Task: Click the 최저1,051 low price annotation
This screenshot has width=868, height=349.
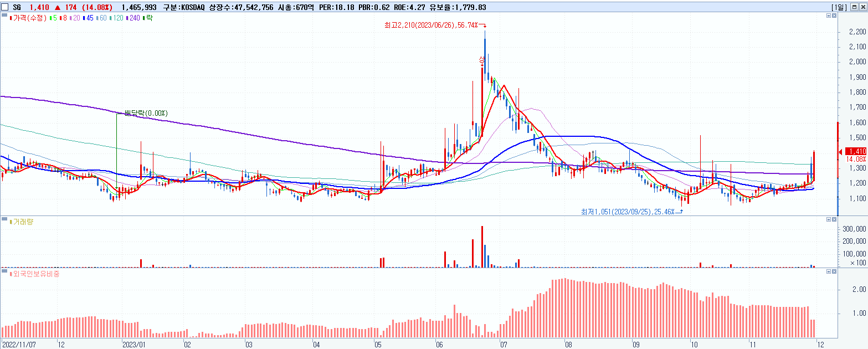Action: coord(628,212)
